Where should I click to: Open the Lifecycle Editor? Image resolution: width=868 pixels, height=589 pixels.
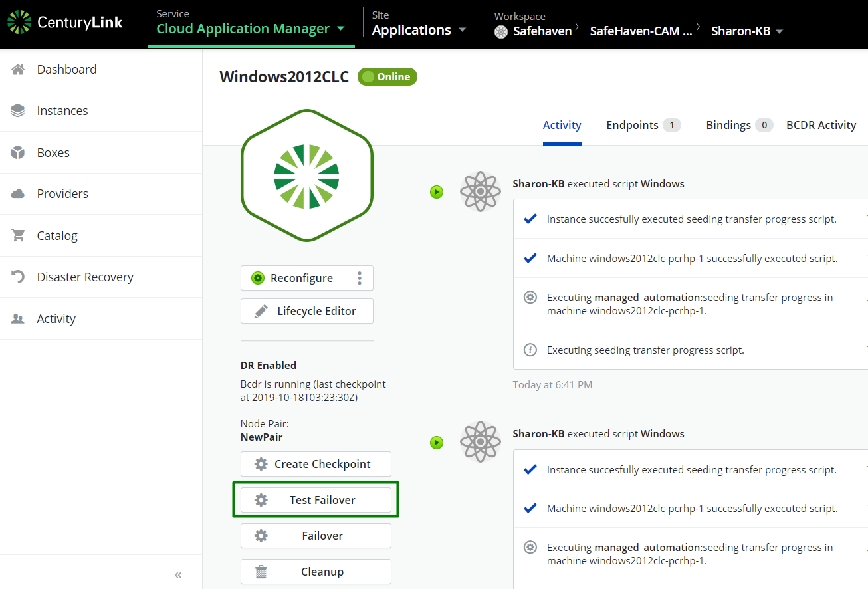[x=306, y=311]
